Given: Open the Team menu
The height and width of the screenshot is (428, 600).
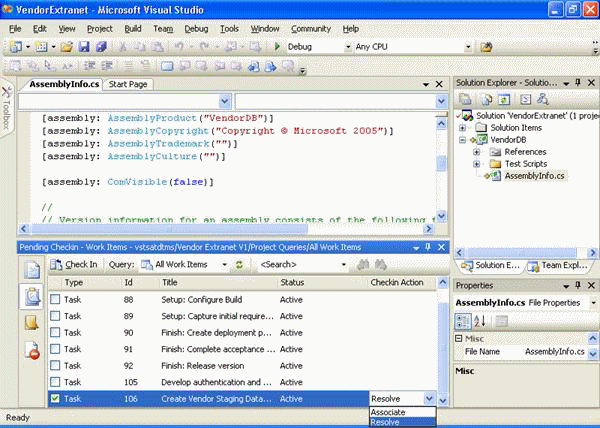Looking at the screenshot, I should (163, 29).
